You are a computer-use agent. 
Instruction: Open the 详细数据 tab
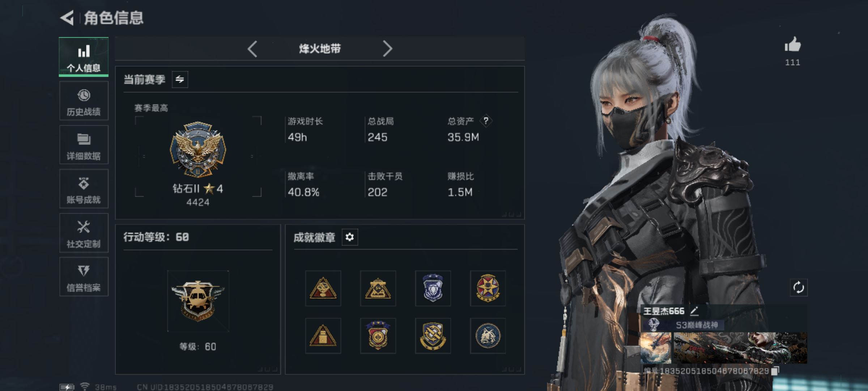tap(84, 145)
